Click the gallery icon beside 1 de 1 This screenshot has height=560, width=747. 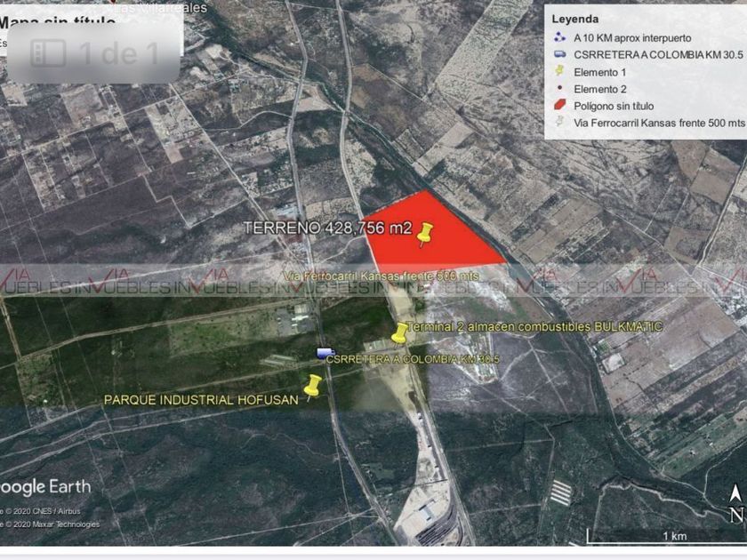[x=48, y=52]
